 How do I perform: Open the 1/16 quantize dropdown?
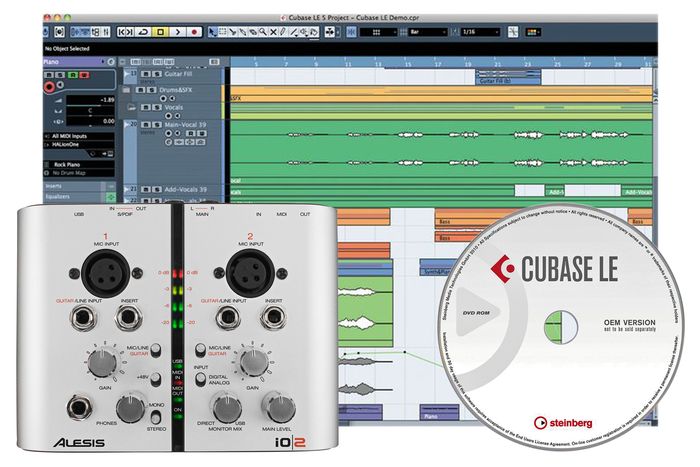[x=481, y=32]
